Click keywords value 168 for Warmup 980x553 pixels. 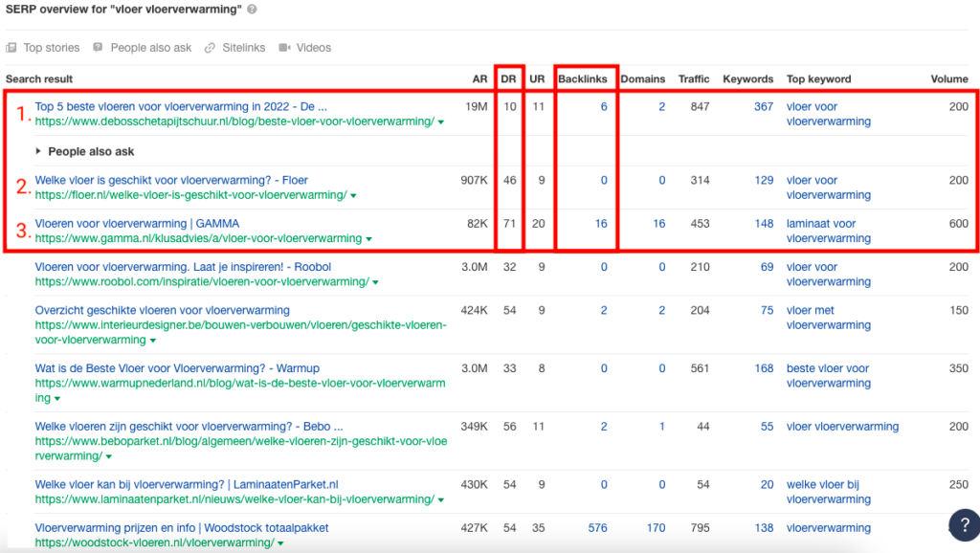(x=764, y=368)
